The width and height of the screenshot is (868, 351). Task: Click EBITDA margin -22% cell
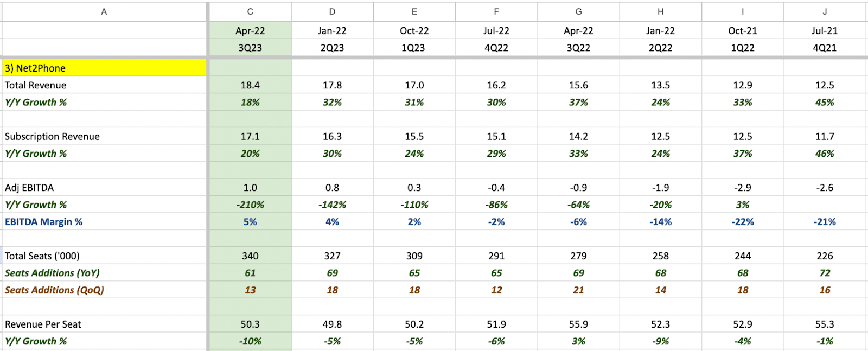tap(743, 222)
